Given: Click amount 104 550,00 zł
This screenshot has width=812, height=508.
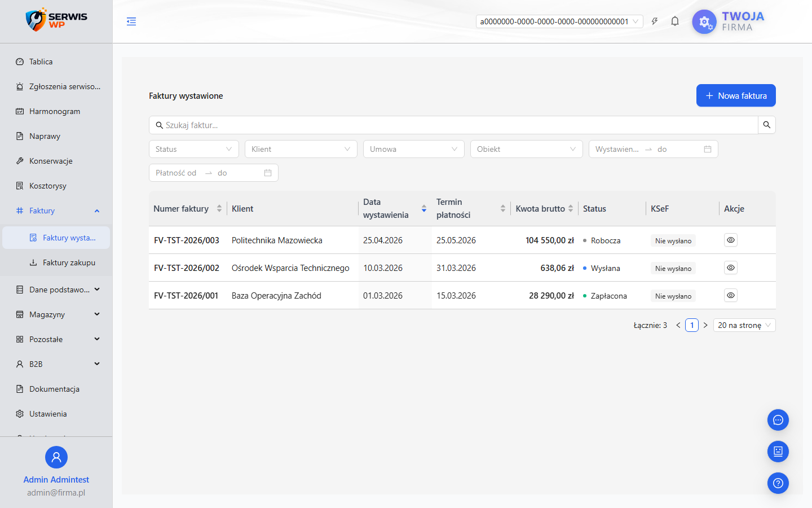Looking at the screenshot, I should pyautogui.click(x=550, y=240).
